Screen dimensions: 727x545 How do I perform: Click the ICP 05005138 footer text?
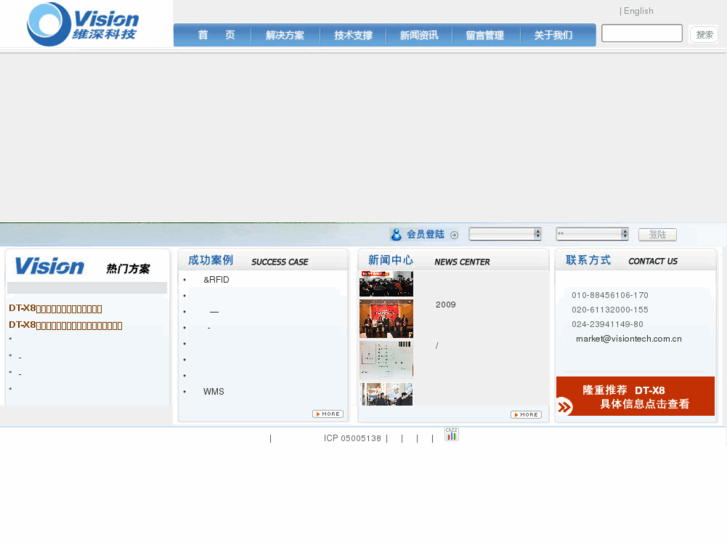coord(352,438)
